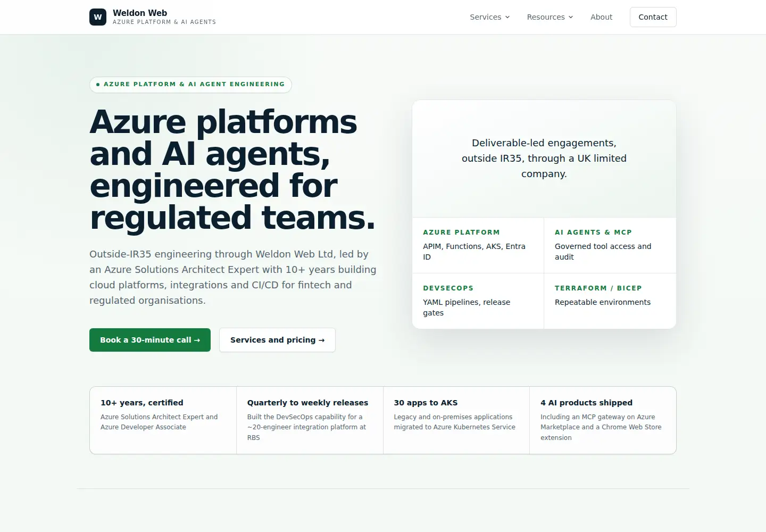Select the "DEVSECOPS" card heading
The height and width of the screenshot is (532, 766).
point(448,288)
